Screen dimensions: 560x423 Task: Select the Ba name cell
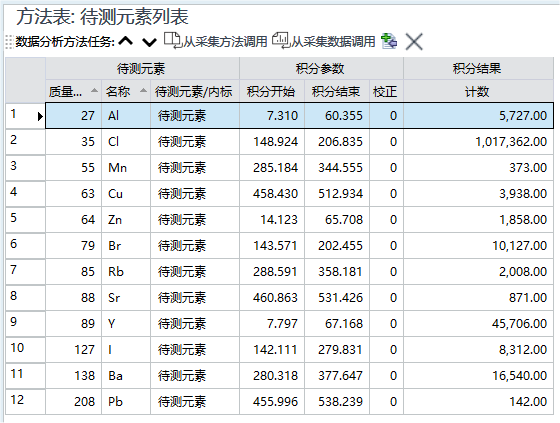tap(126, 376)
